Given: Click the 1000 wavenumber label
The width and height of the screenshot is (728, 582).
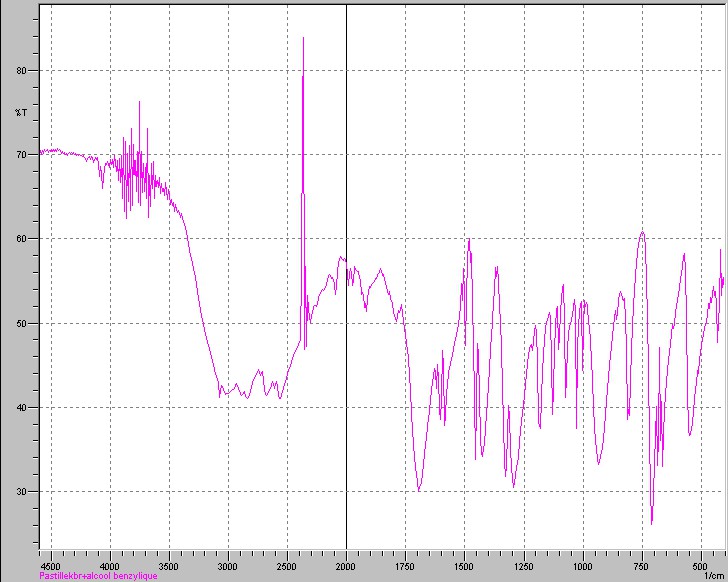Looking at the screenshot, I should point(583,566).
